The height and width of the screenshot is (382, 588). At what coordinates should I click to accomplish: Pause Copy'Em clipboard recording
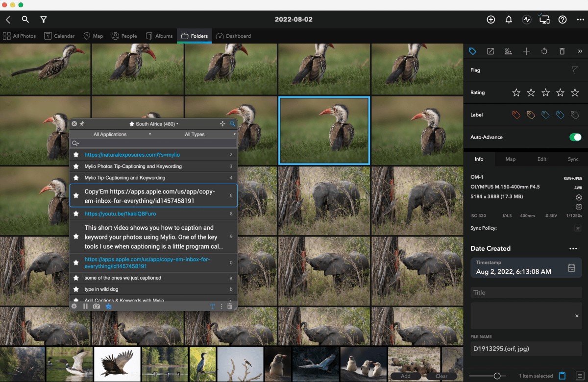pos(85,306)
